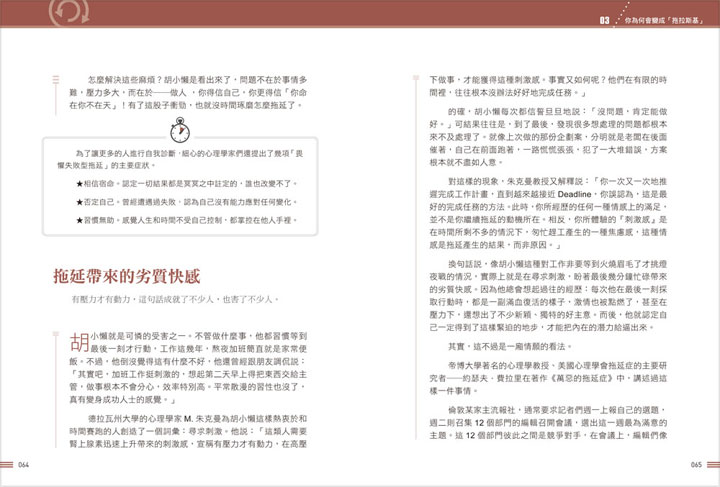
Task: Click the large red drop cap "胡"
Action: click(79, 342)
